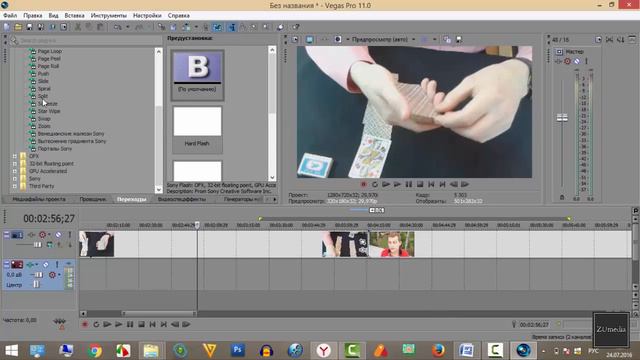This screenshot has width=640, height=360.
Task: Open automation settings dropdown on video track 1
Action: tap(49, 235)
